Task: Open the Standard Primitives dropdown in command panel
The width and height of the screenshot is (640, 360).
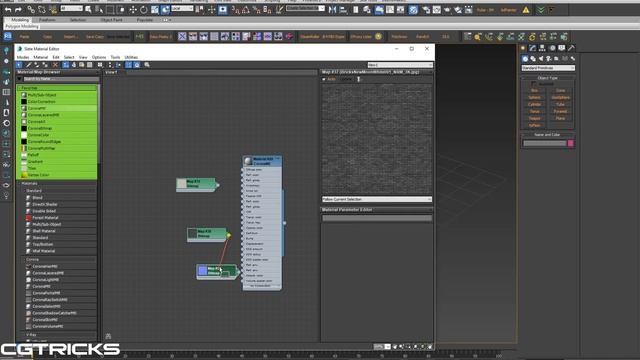Action: point(548,68)
